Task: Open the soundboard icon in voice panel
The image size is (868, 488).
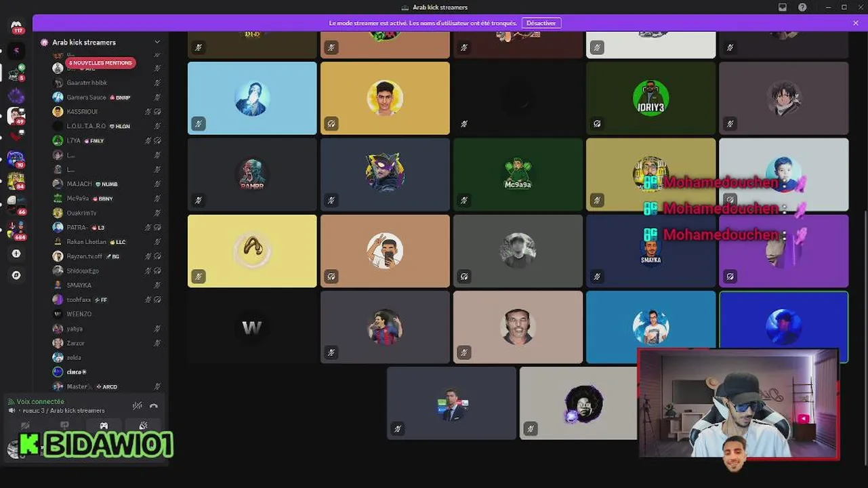Action: pos(143,426)
